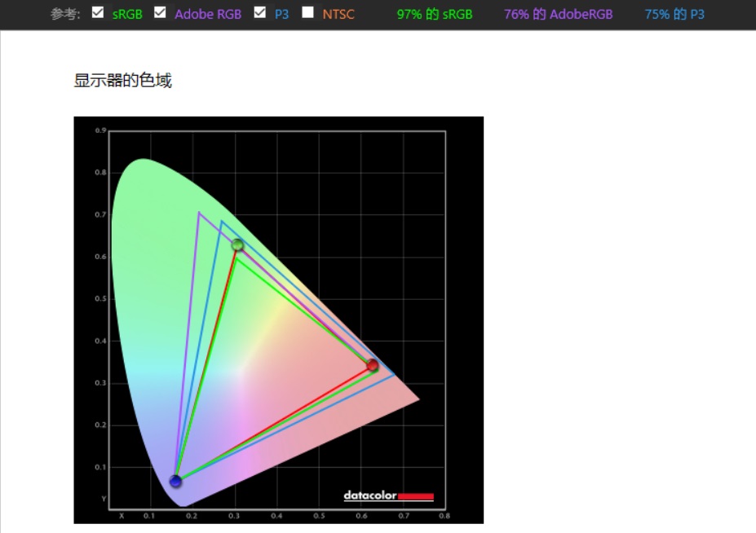The image size is (756, 533).
Task: Click the blue P3 label
Action: 281,15
